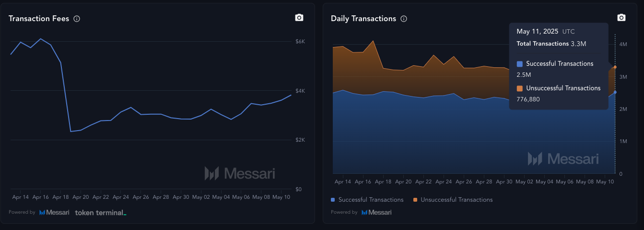644x230 pixels.
Task: Click Messari watermark on Transaction Fees chart
Action: 240,173
